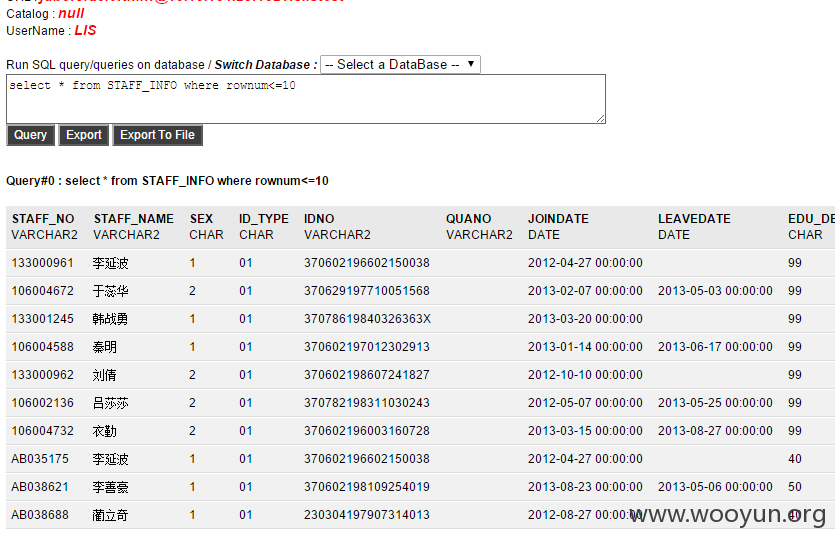This screenshot has height=543, width=835.
Task: Click staff number 133000961
Action: click(x=43, y=263)
